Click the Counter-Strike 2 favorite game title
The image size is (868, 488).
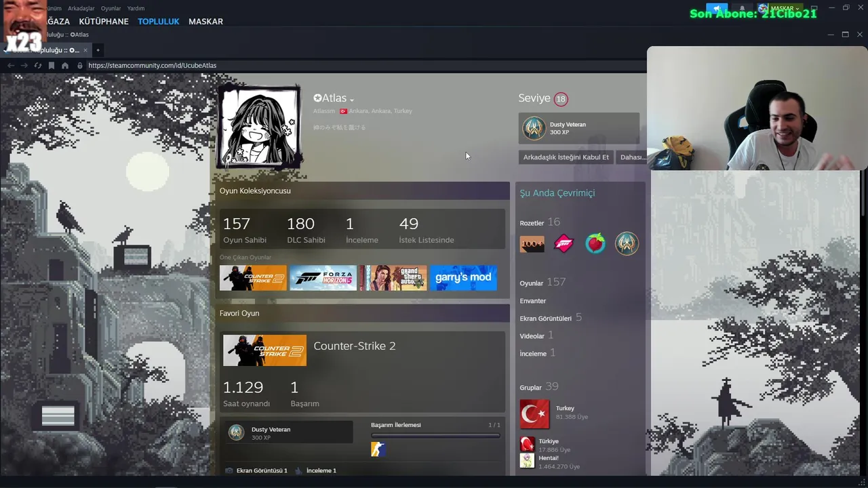coord(355,346)
